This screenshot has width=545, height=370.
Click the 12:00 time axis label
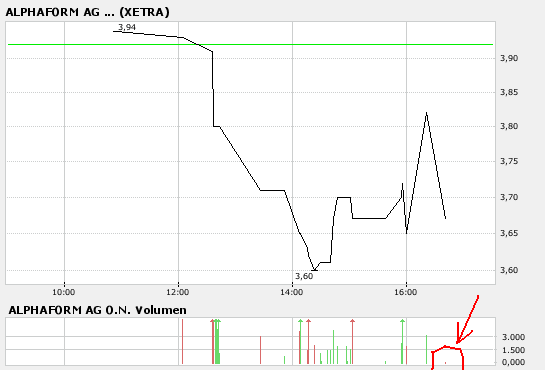point(178,292)
